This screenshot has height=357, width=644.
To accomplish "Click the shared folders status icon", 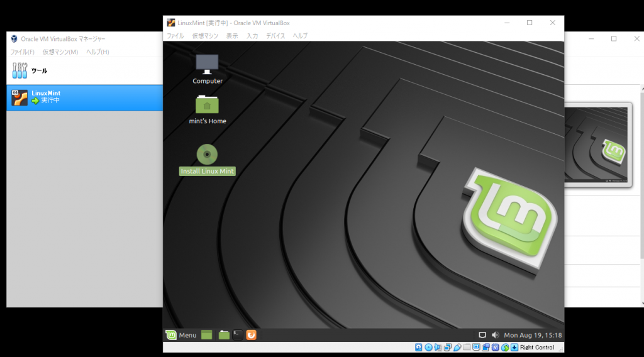I will 467,347.
